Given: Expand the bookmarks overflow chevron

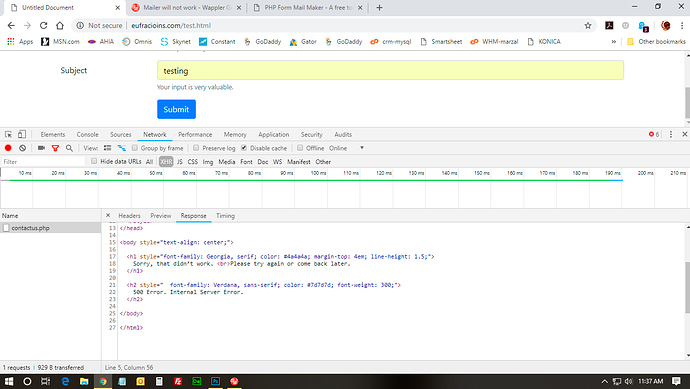Looking at the screenshot, I should (x=613, y=42).
